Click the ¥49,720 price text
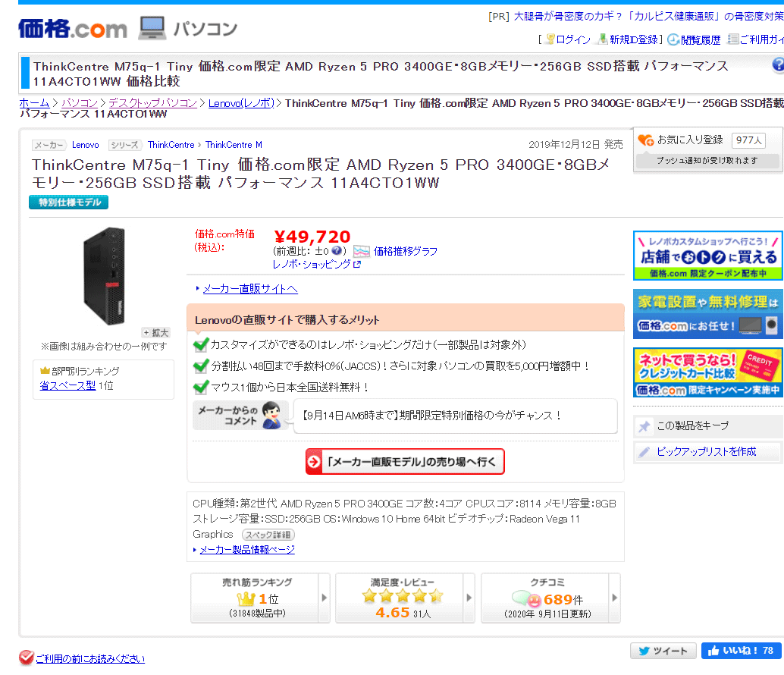 point(312,237)
